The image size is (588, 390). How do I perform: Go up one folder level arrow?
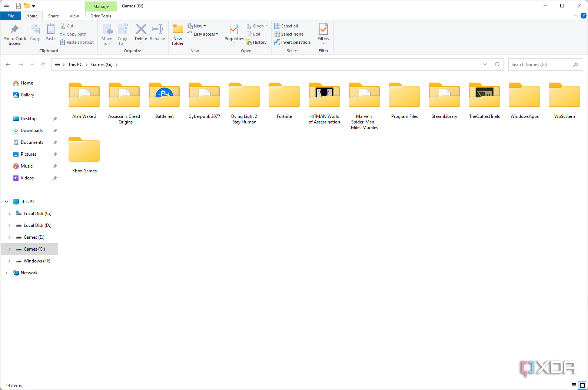pyautogui.click(x=43, y=65)
